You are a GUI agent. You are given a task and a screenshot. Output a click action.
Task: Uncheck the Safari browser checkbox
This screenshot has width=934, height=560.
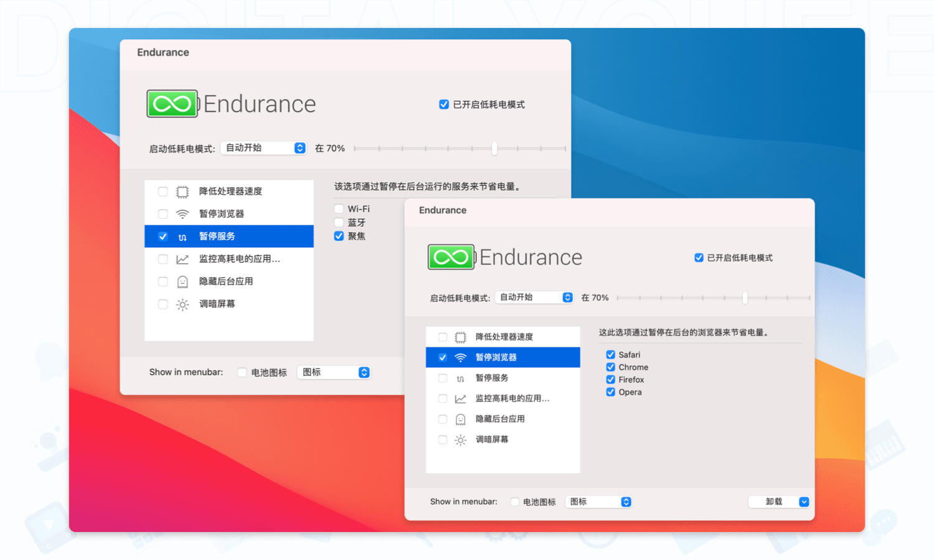(610, 355)
